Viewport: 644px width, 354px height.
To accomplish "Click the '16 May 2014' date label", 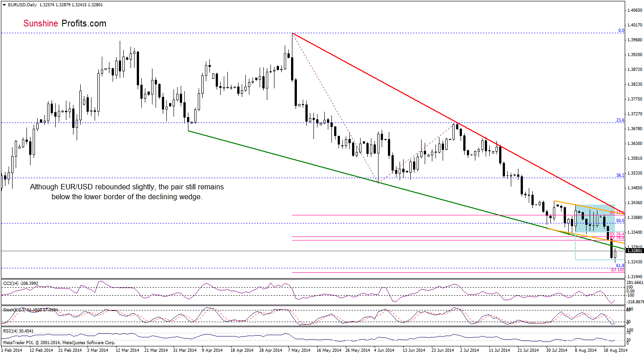I will click(x=329, y=350).
